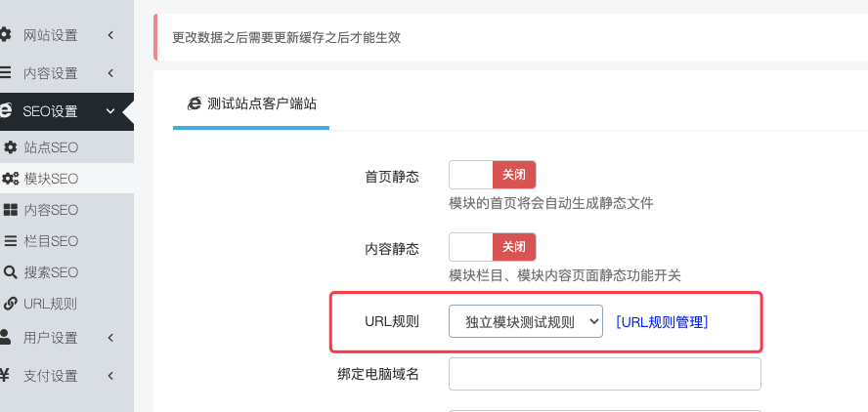The width and height of the screenshot is (868, 412).
Task: Open the [URL规则管理] link
Action: point(662,322)
